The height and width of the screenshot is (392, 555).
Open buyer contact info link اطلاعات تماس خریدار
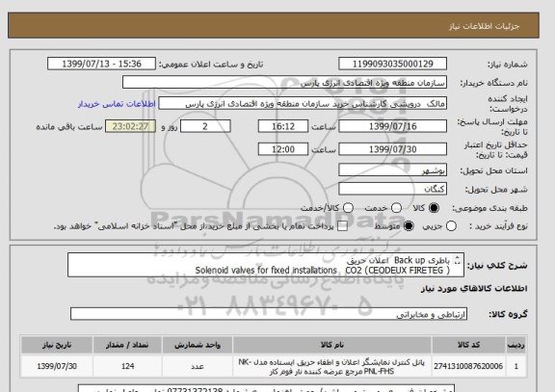(117, 104)
